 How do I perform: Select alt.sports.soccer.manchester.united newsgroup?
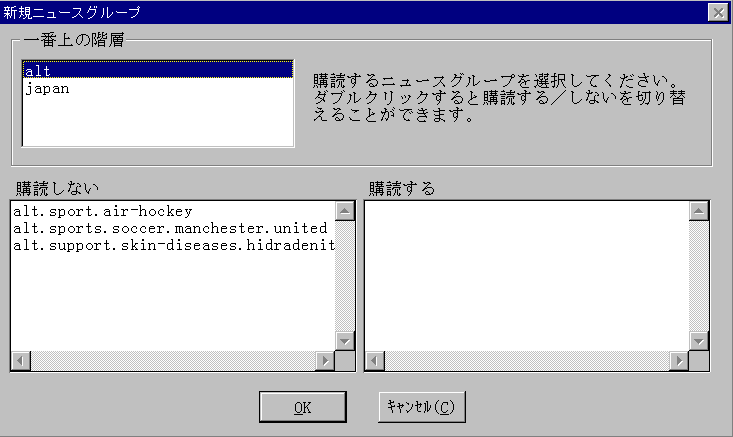(173, 228)
